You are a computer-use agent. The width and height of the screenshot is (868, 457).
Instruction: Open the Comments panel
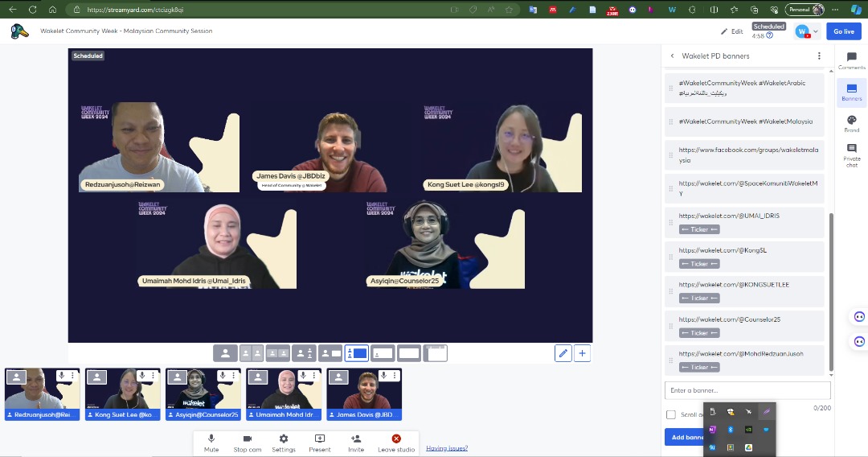point(851,60)
